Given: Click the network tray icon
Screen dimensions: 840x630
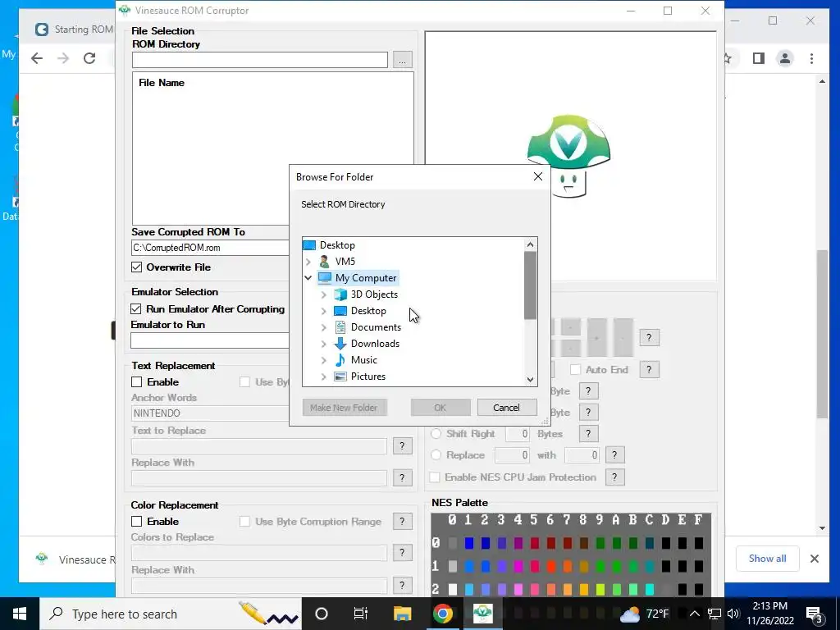Looking at the screenshot, I should [714, 614].
